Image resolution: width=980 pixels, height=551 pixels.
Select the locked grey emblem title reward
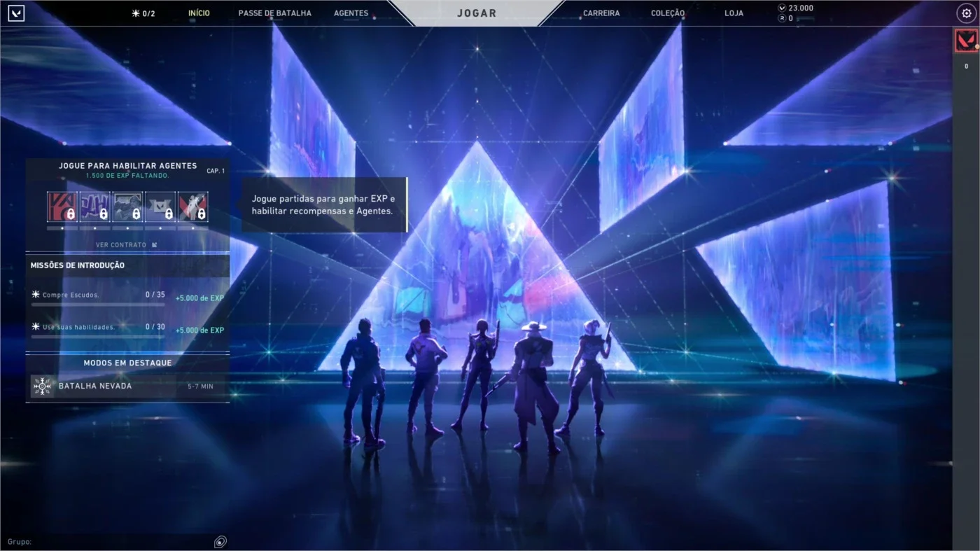point(160,207)
